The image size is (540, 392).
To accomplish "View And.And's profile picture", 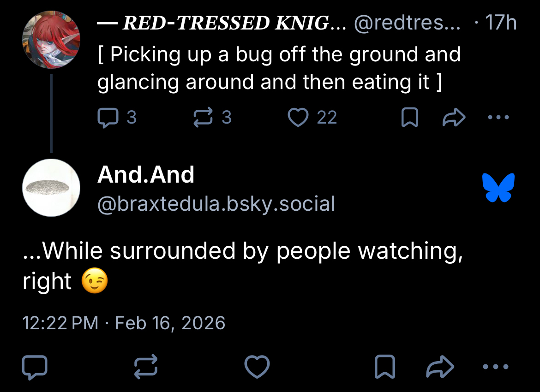I will click(51, 187).
